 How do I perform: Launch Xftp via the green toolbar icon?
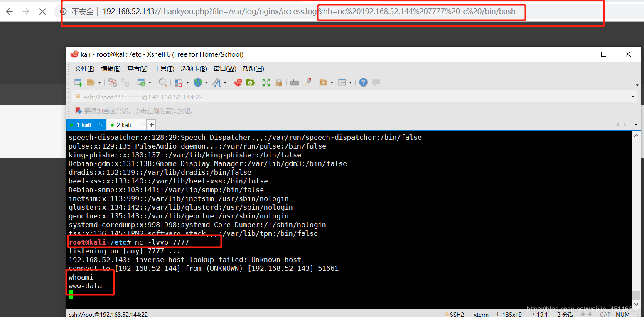click(x=250, y=82)
